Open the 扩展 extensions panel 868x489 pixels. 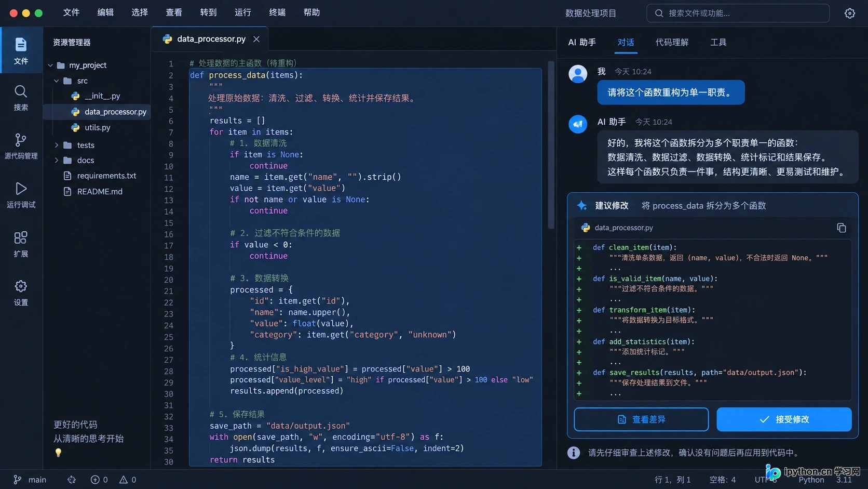[21, 244]
